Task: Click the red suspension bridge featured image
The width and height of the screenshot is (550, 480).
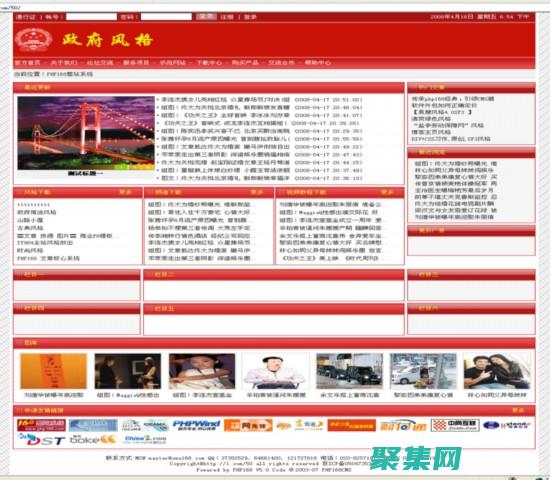Action: [x=86, y=133]
